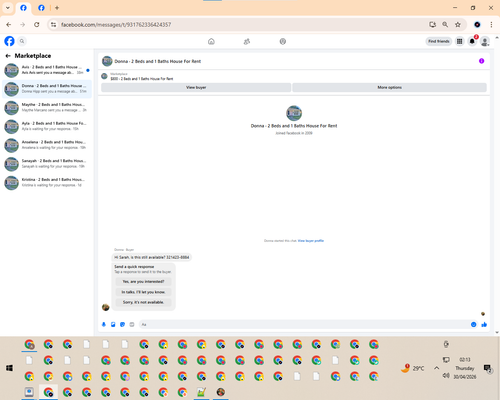Open the 29°C weather widget
The image size is (500, 400).
[x=413, y=368]
